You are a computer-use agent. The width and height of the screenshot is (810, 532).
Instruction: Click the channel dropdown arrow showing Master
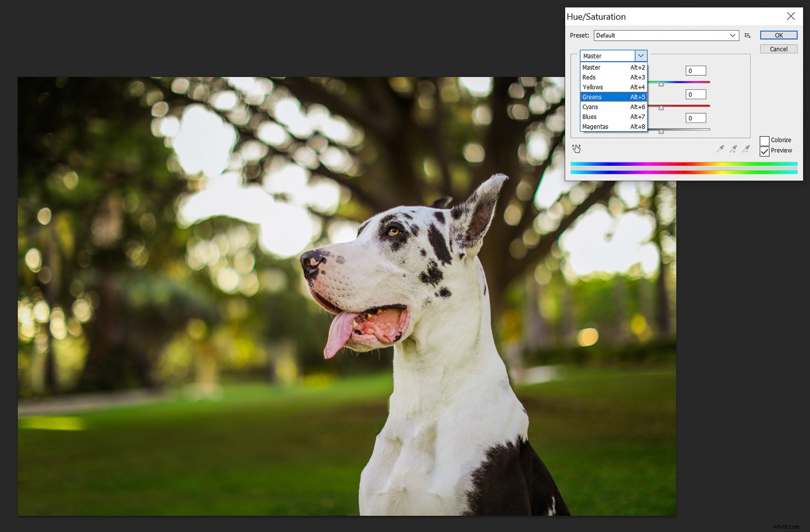click(641, 56)
